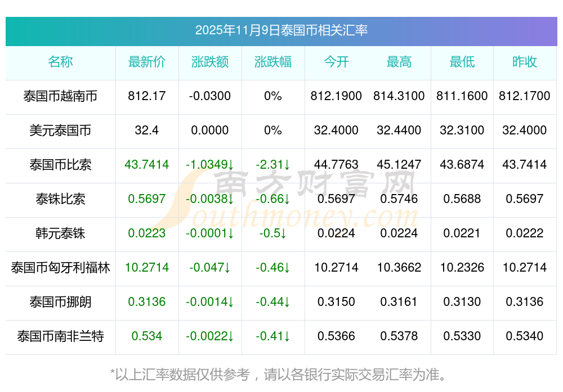Click high value 32.4400
This screenshot has width=563, height=392.
tap(399, 130)
